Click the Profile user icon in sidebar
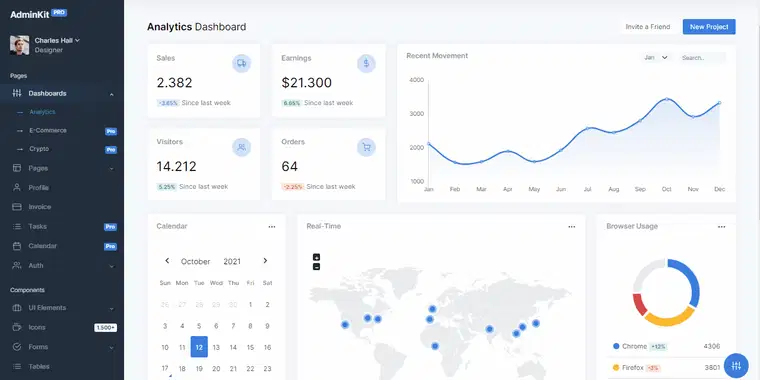760x380 pixels. (16, 187)
